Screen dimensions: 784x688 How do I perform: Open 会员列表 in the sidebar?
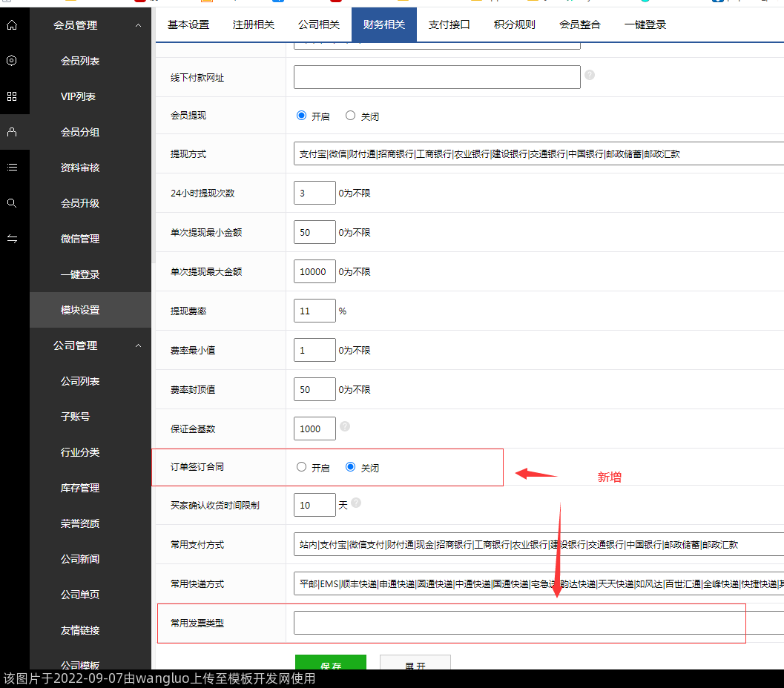pos(80,61)
